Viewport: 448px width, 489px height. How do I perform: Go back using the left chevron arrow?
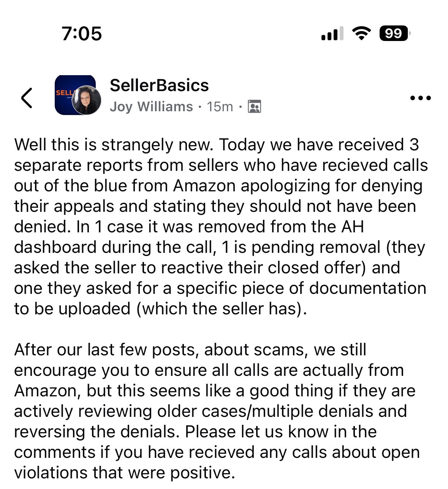(27, 98)
